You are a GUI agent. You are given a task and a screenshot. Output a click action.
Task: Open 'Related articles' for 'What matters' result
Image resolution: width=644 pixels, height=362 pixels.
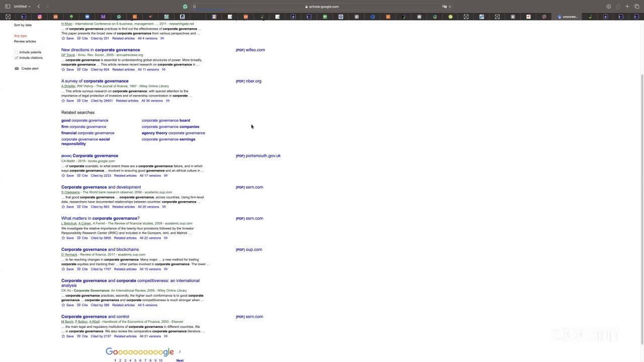[125, 238]
